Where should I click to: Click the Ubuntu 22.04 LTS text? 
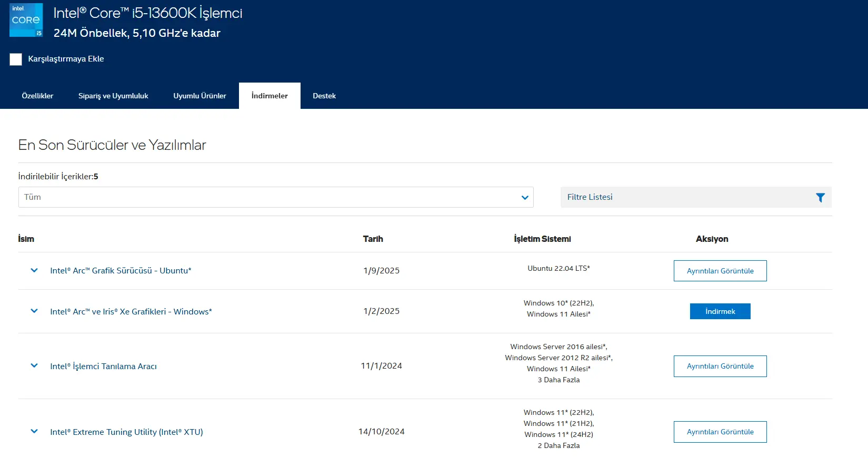point(558,268)
